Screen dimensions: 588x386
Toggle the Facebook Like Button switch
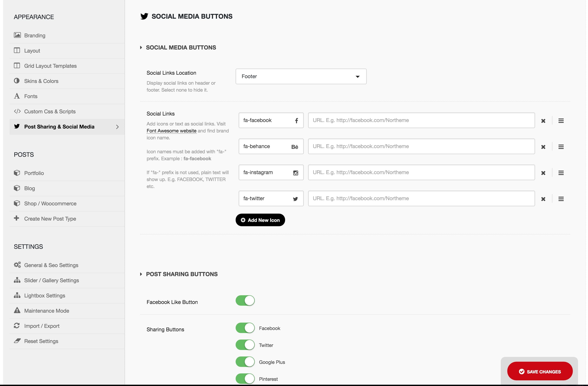pyautogui.click(x=245, y=301)
